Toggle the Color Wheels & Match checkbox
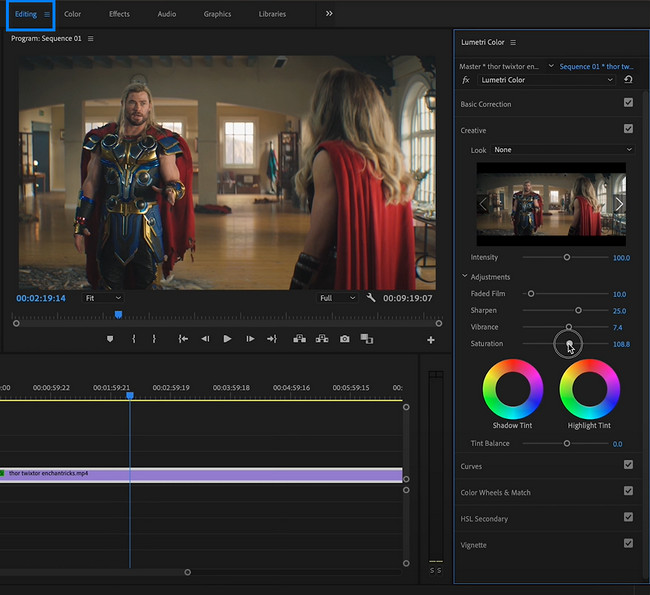The image size is (650, 595). point(628,491)
